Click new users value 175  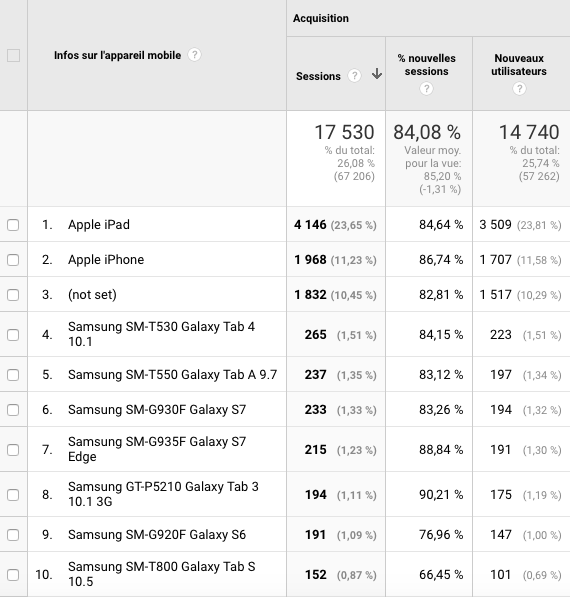pyautogui.click(x=500, y=495)
